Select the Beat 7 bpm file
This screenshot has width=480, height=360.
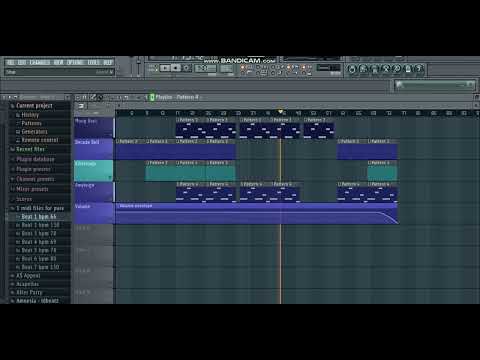40,267
